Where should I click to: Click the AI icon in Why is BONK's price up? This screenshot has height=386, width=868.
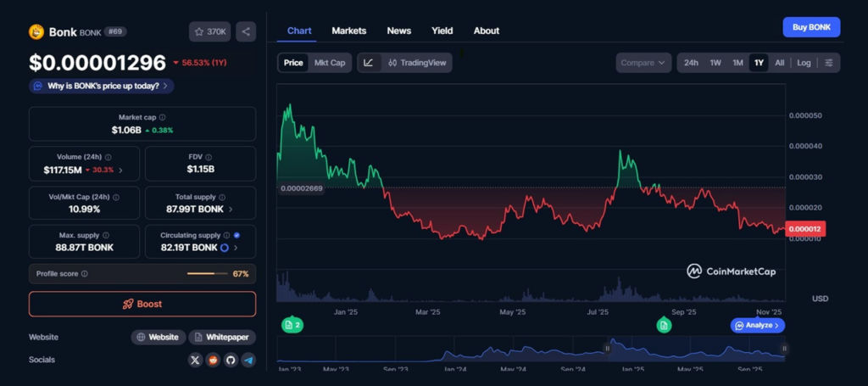37,86
